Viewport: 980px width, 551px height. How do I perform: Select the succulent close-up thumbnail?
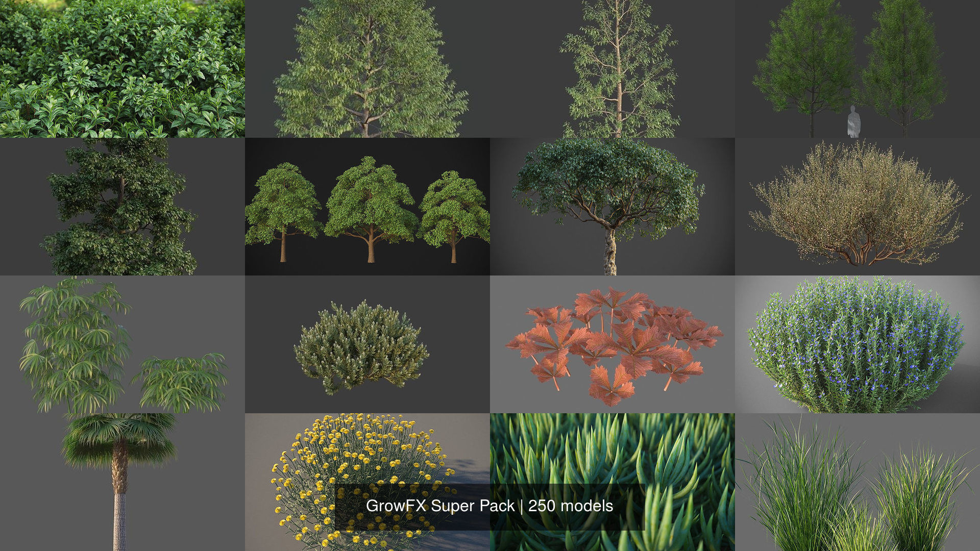point(612,482)
